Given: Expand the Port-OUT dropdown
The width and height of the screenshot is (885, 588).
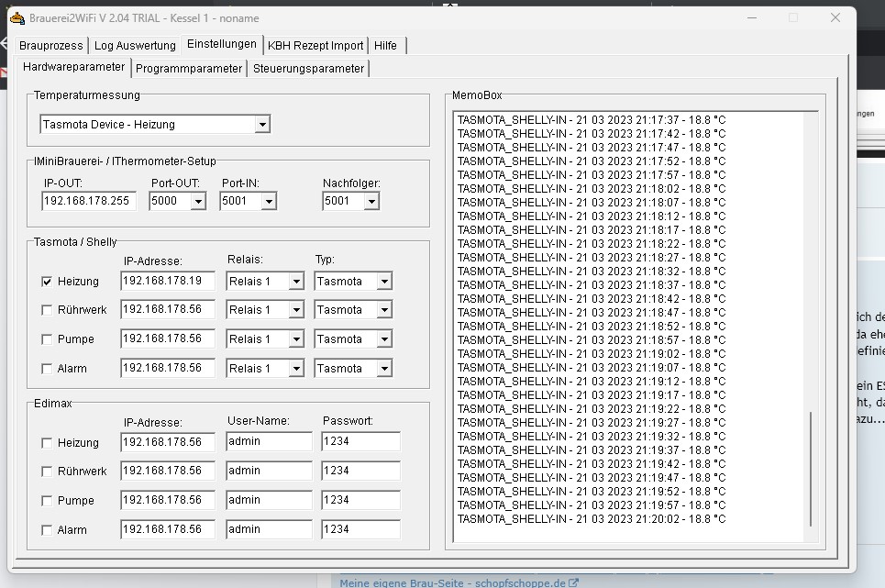Looking at the screenshot, I should (198, 202).
